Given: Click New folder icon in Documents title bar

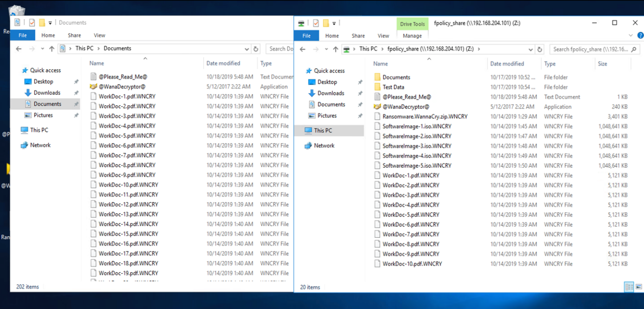Looking at the screenshot, I should (42, 22).
